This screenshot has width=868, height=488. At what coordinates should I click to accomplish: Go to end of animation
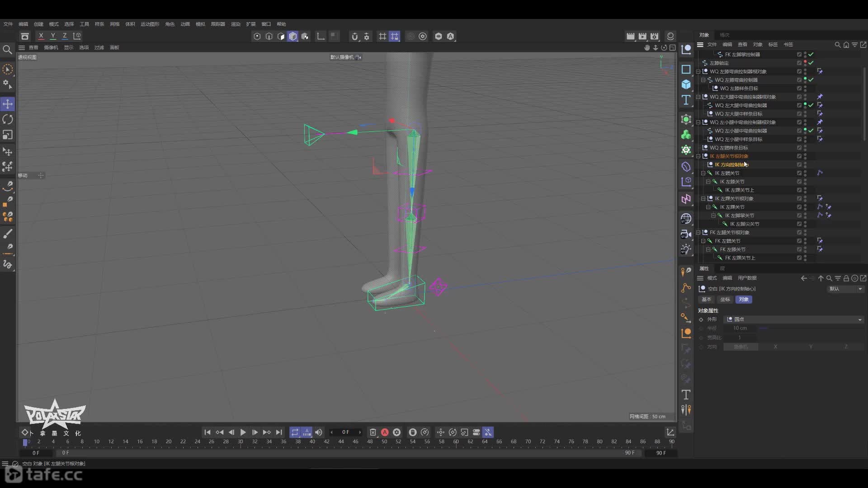[279, 432]
